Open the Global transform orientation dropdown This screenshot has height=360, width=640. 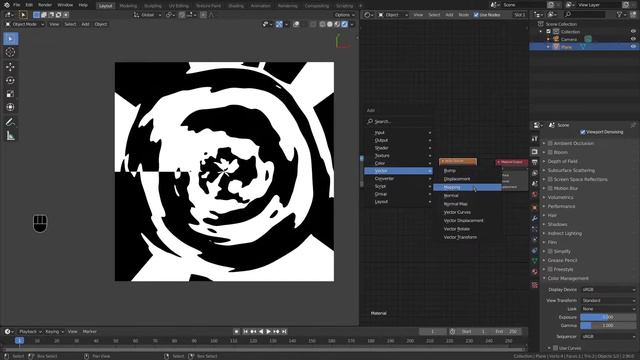coord(147,15)
